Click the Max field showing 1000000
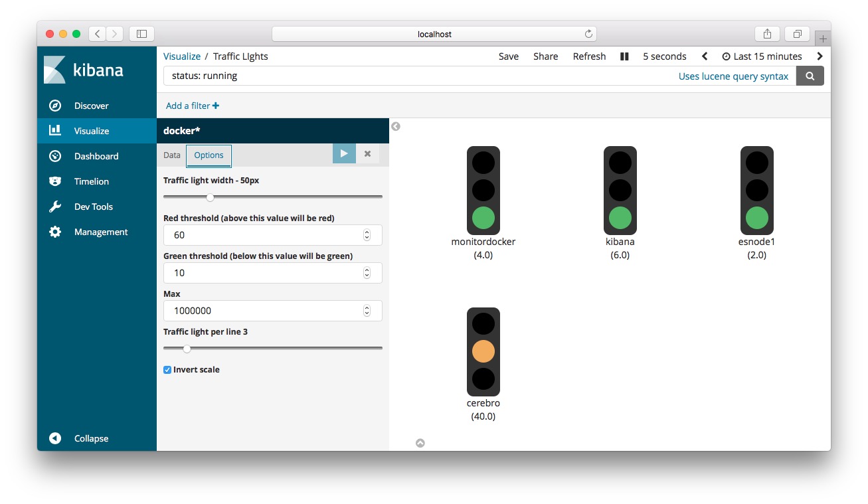This screenshot has width=868, height=504. (273, 311)
